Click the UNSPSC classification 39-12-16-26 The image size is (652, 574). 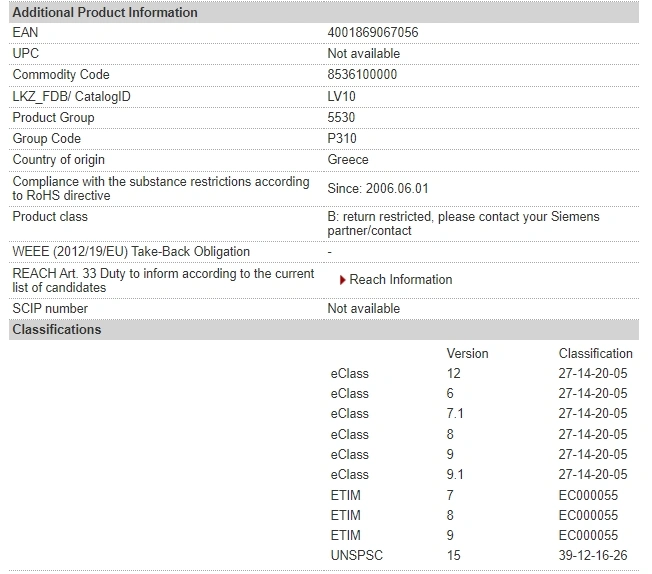[593, 555]
